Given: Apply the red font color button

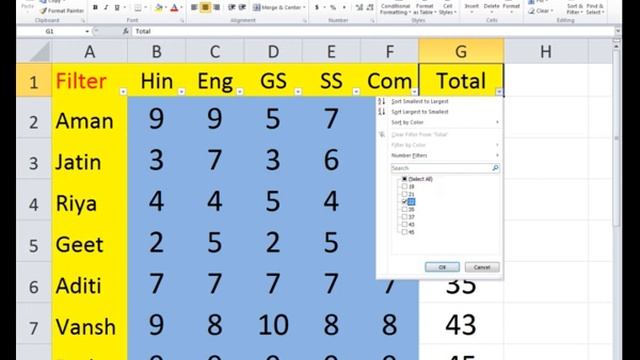Looking at the screenshot, I should pos(174,7).
